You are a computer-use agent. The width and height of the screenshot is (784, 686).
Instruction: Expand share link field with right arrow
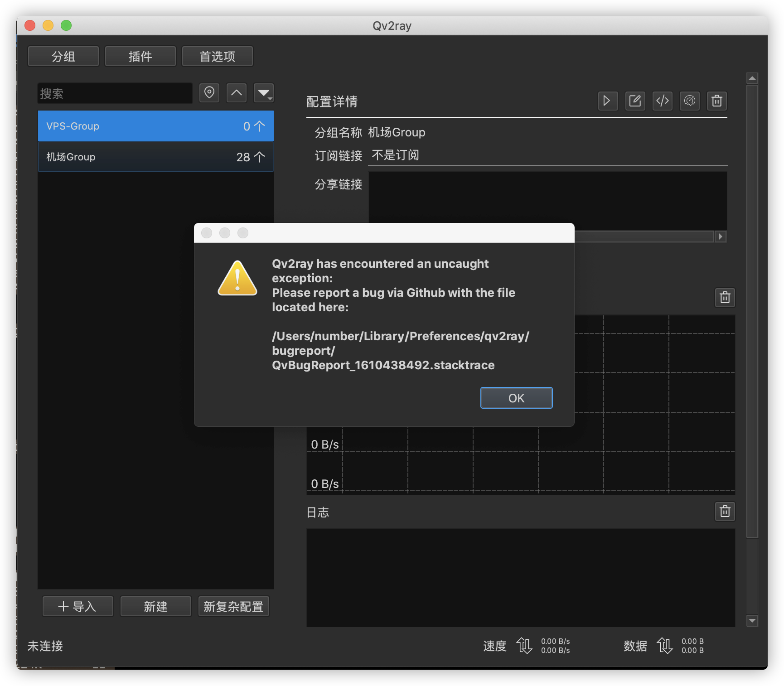(721, 236)
